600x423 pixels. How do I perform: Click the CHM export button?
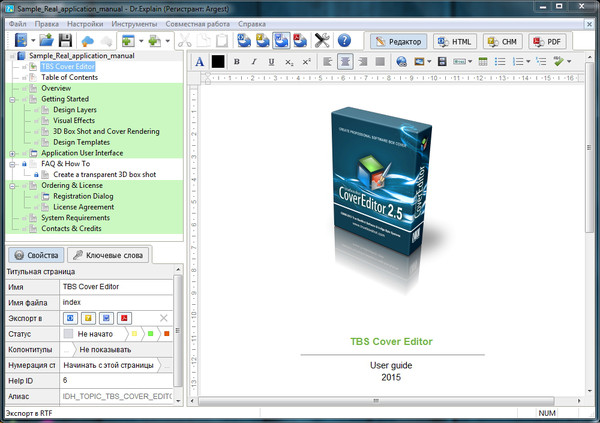click(502, 41)
